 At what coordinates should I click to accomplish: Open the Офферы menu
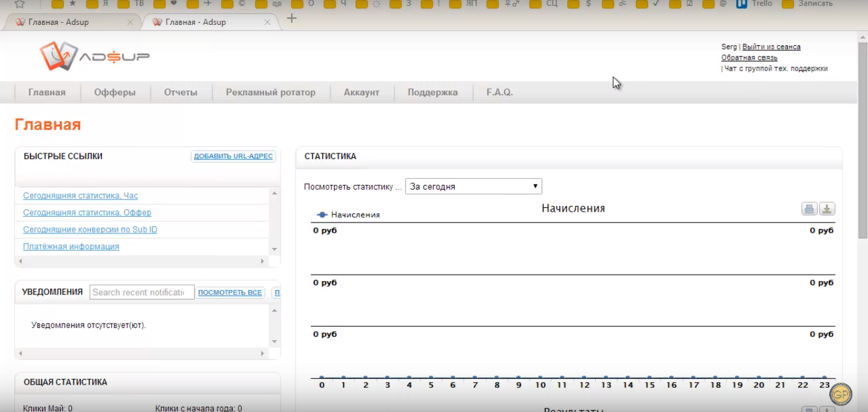pyautogui.click(x=114, y=92)
